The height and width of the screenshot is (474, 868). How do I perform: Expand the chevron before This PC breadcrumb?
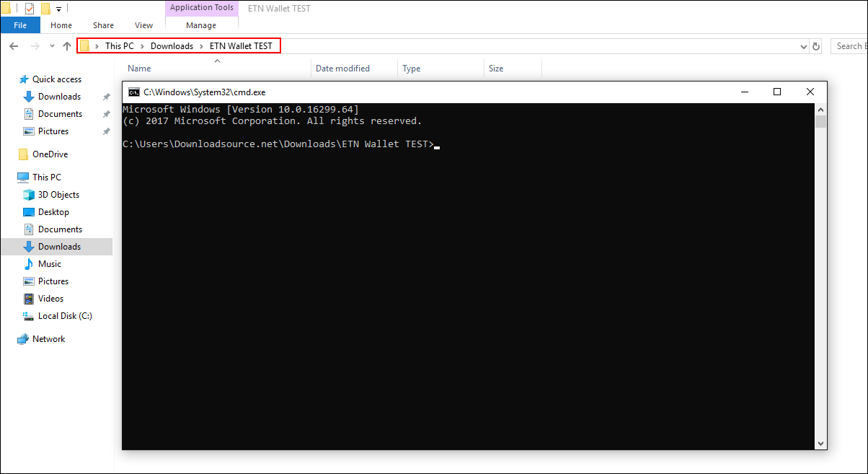(97, 46)
